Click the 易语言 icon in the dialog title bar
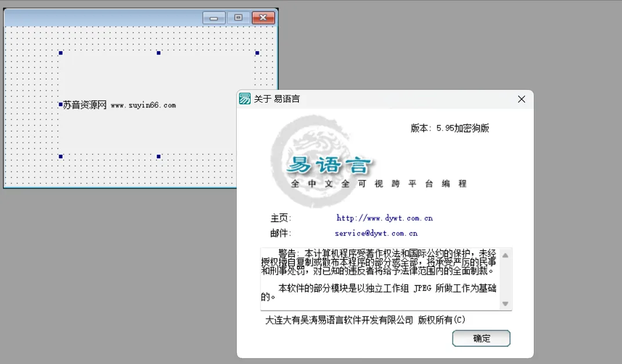The width and height of the screenshot is (622, 364). pos(245,99)
